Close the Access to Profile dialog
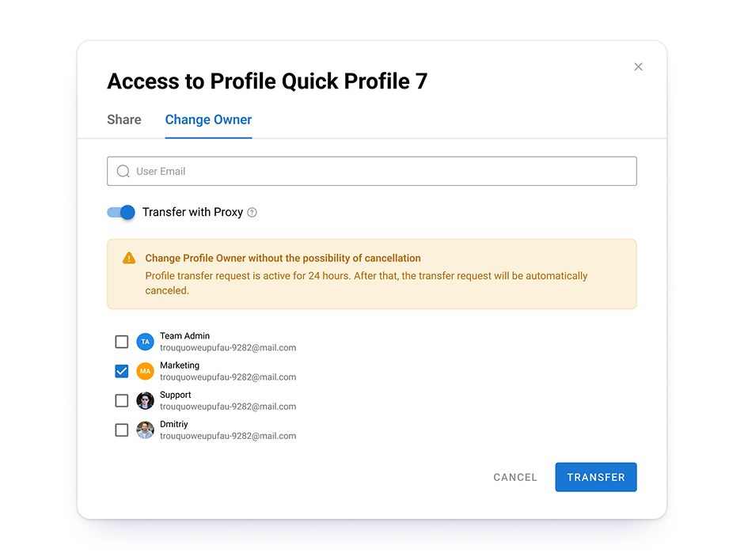Viewport: 744px width, 560px height. pos(639,67)
